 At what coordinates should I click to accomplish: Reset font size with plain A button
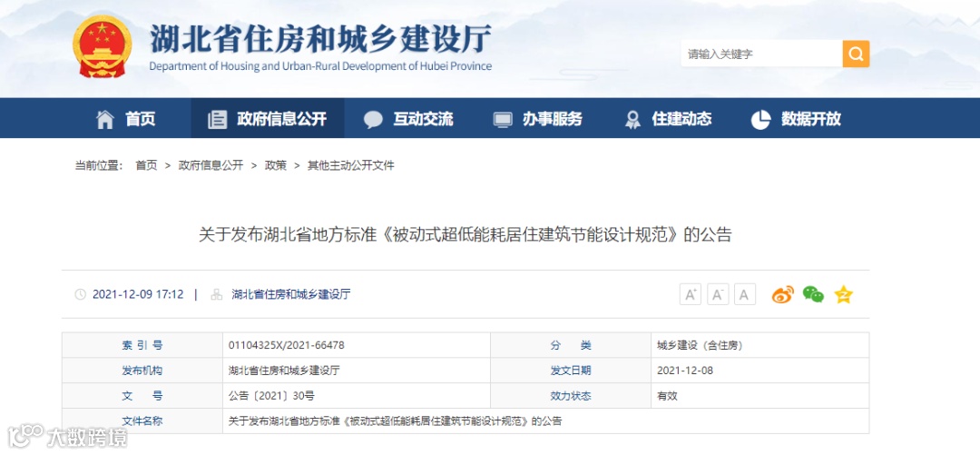[744, 294]
